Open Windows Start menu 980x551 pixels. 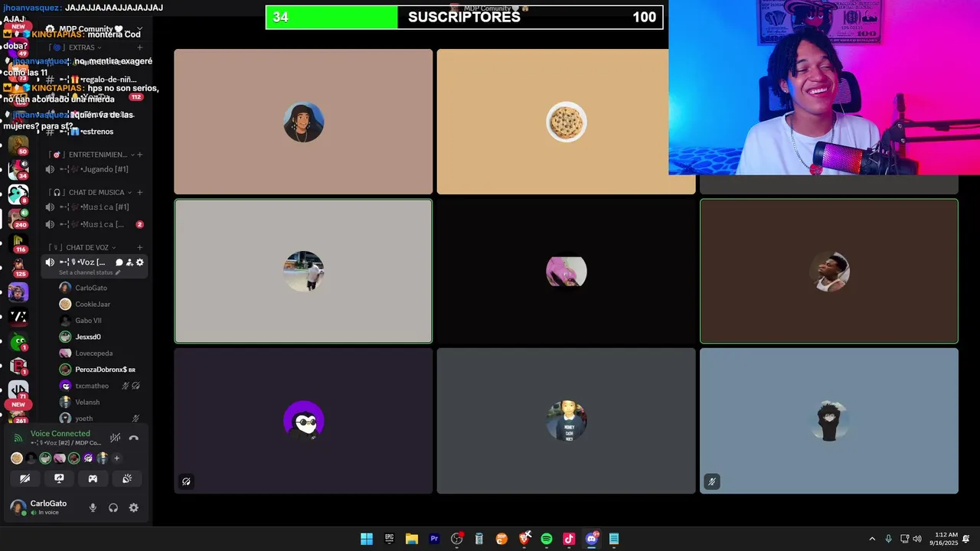367,539
